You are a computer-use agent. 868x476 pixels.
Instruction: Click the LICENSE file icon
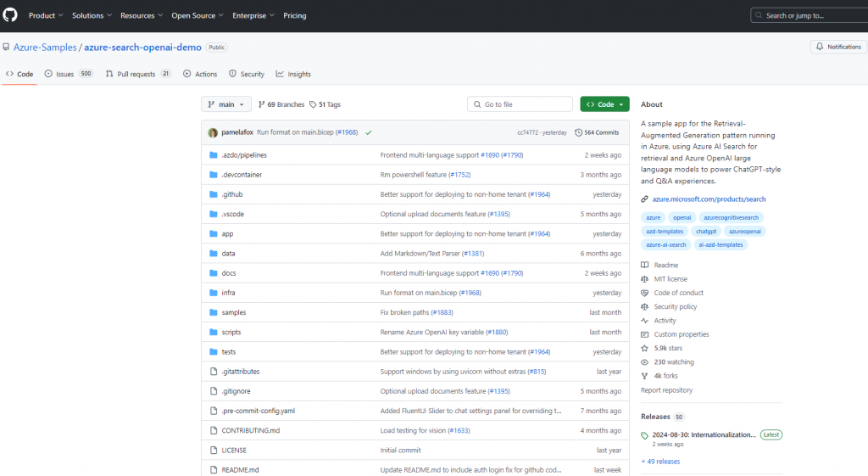(214, 450)
